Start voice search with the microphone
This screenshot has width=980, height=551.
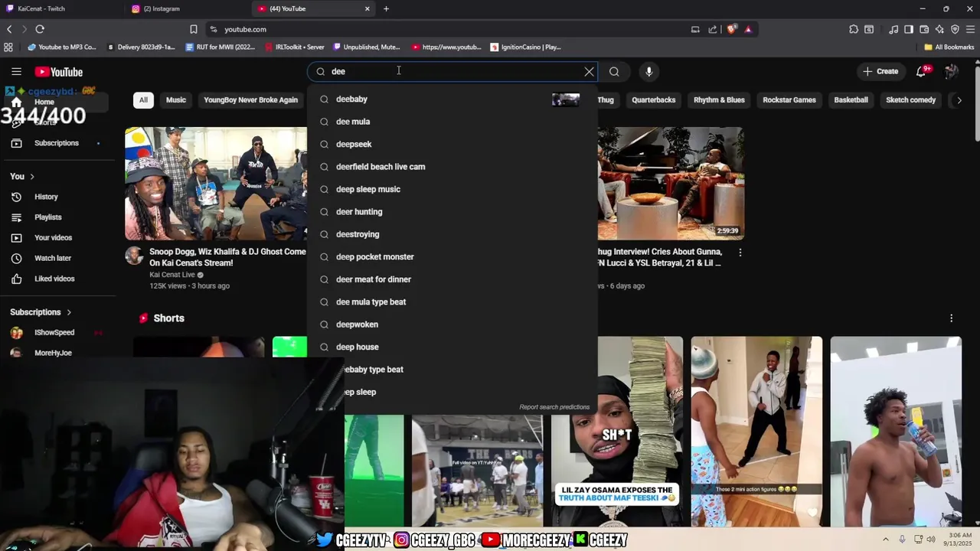pyautogui.click(x=648, y=72)
